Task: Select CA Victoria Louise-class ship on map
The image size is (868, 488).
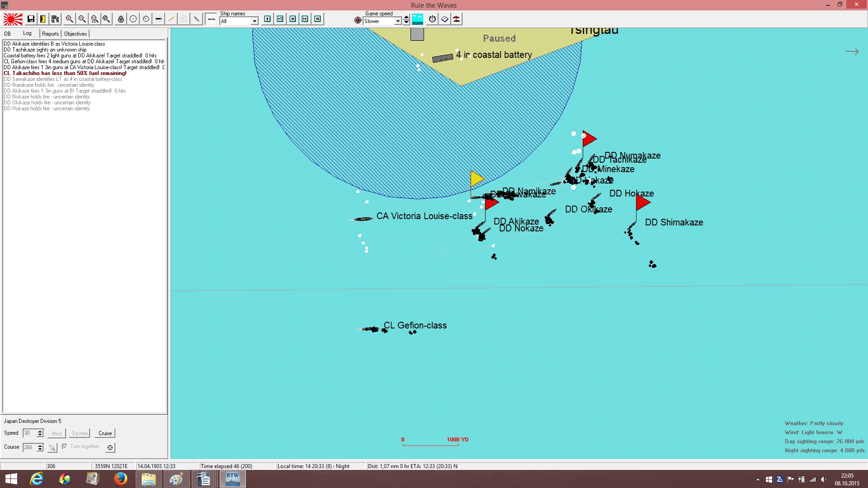Action: click(363, 219)
